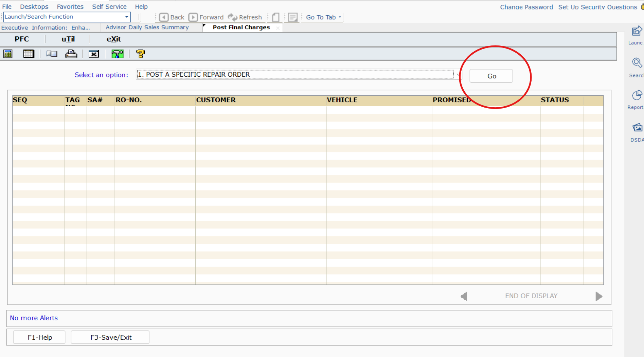Open the Self Service menu
Viewport: 644px width, 357px height.
click(109, 6)
